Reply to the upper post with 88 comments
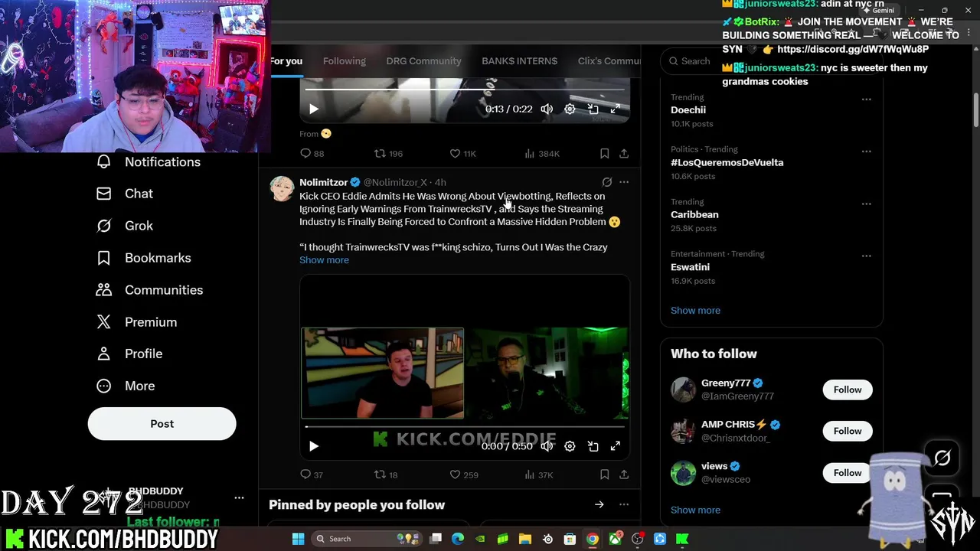The height and width of the screenshot is (551, 980). pos(312,154)
